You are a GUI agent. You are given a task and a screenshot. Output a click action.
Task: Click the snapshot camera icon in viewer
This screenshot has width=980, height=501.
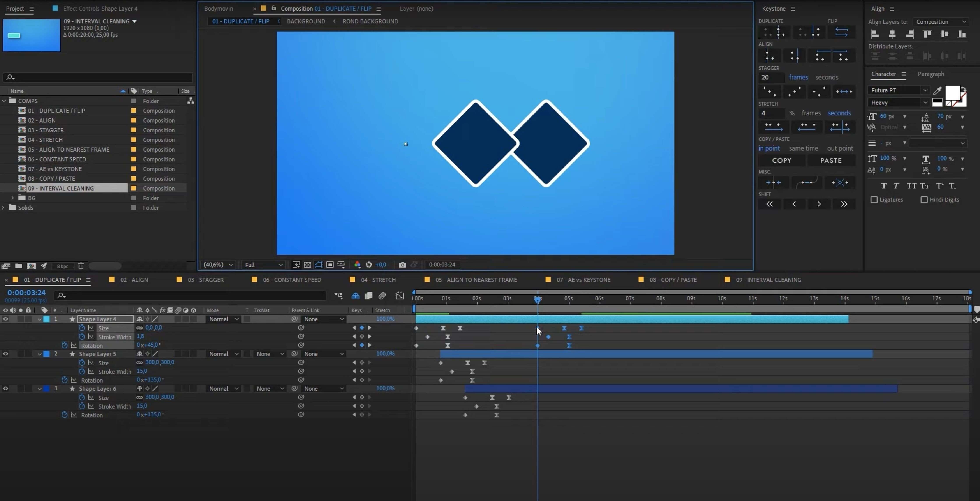pyautogui.click(x=402, y=265)
